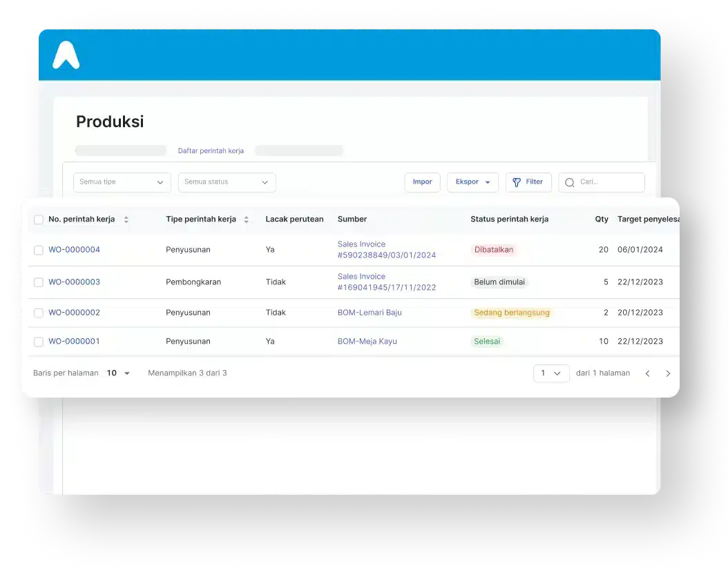This screenshot has height=577, width=728.
Task: Click the Impor button
Action: pos(422,182)
